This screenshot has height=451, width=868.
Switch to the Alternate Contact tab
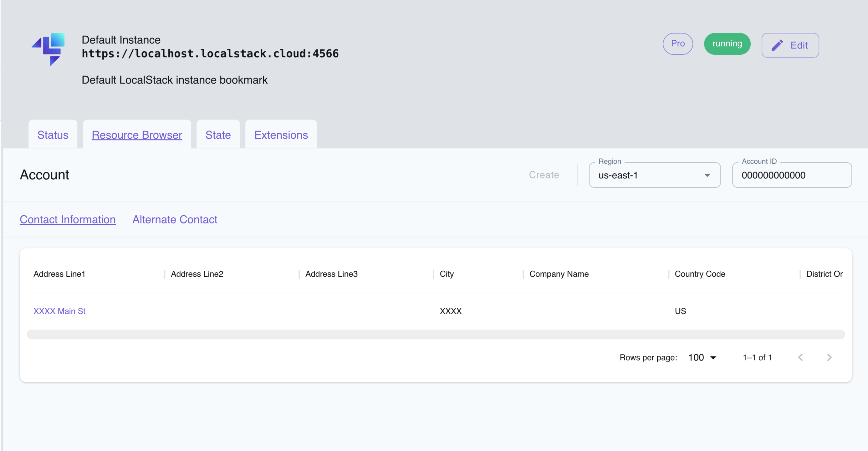pyautogui.click(x=175, y=219)
